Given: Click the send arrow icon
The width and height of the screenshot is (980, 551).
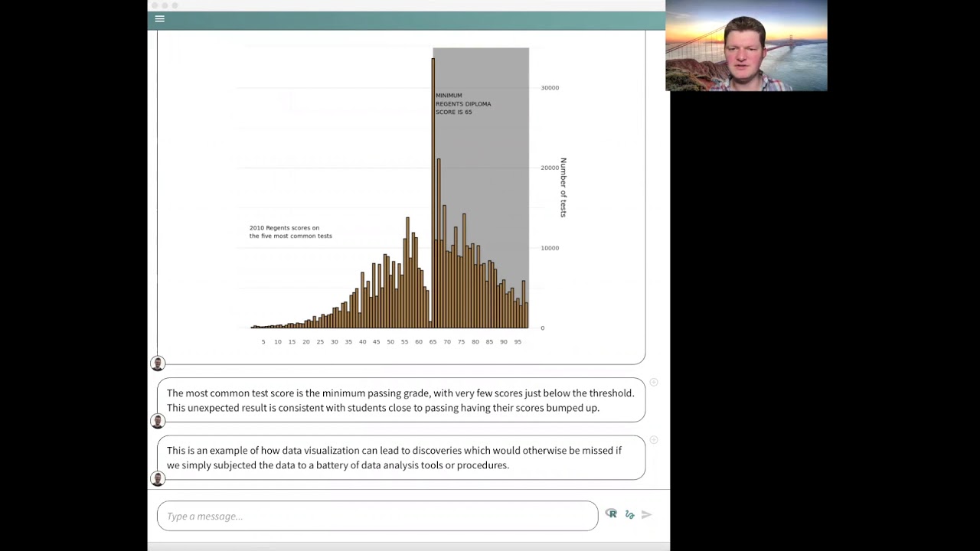Looking at the screenshot, I should pyautogui.click(x=646, y=515).
